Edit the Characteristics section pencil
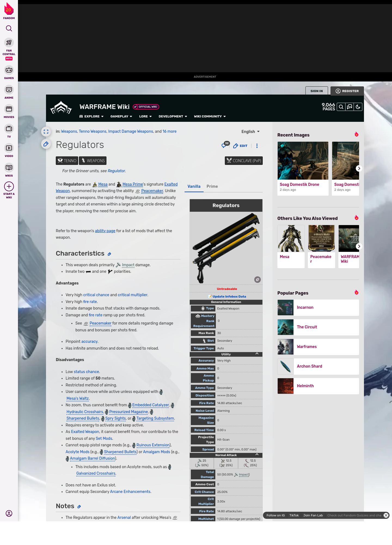 pyautogui.click(x=109, y=254)
